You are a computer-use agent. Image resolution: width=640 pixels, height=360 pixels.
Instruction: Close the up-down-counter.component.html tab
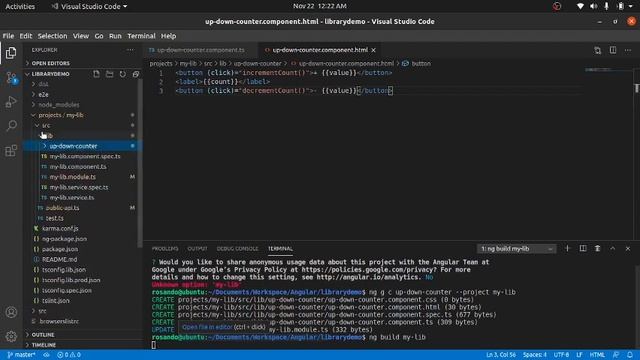(373, 50)
